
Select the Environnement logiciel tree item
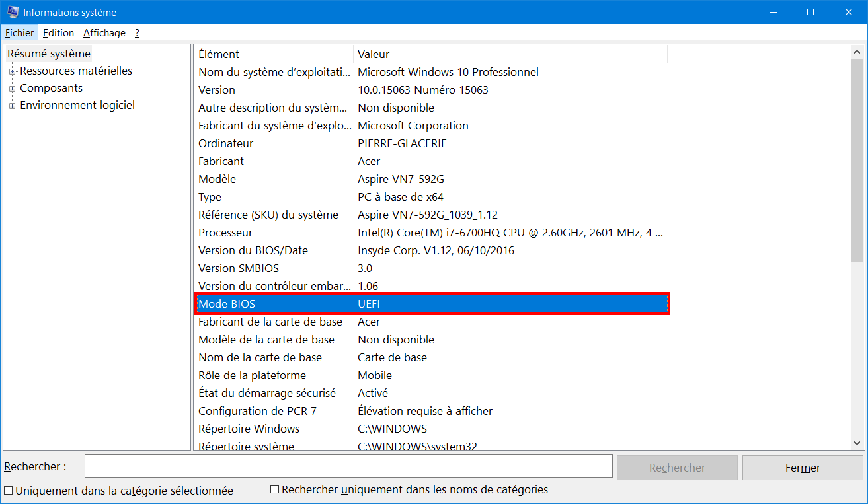pos(77,105)
